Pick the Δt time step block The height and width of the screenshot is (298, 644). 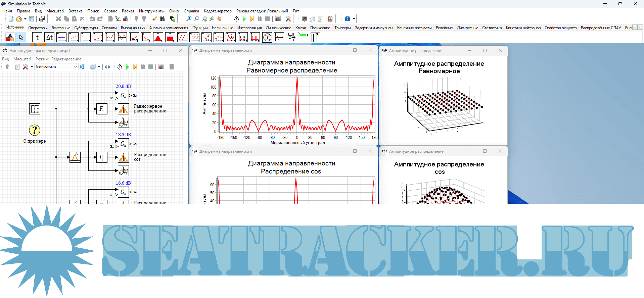pyautogui.click(x=49, y=38)
